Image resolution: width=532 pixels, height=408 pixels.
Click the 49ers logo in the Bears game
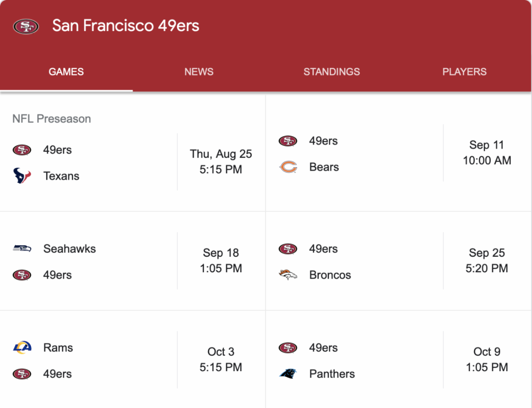(x=288, y=141)
